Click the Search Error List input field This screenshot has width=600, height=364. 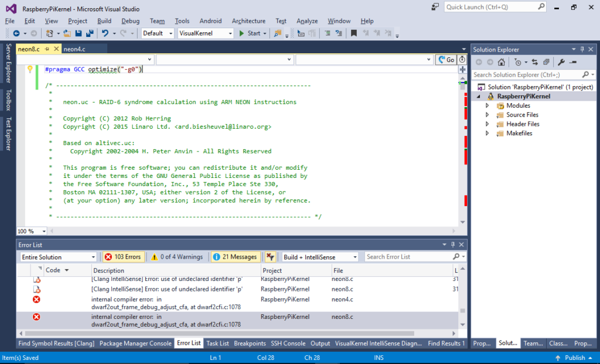tap(410, 256)
